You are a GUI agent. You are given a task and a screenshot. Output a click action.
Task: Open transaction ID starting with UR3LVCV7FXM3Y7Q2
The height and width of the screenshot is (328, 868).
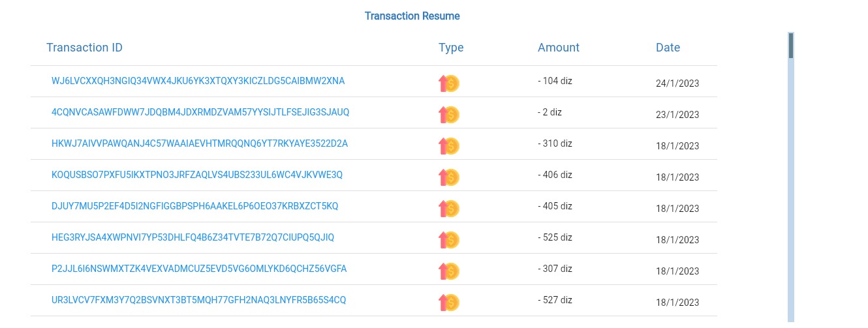click(x=198, y=300)
